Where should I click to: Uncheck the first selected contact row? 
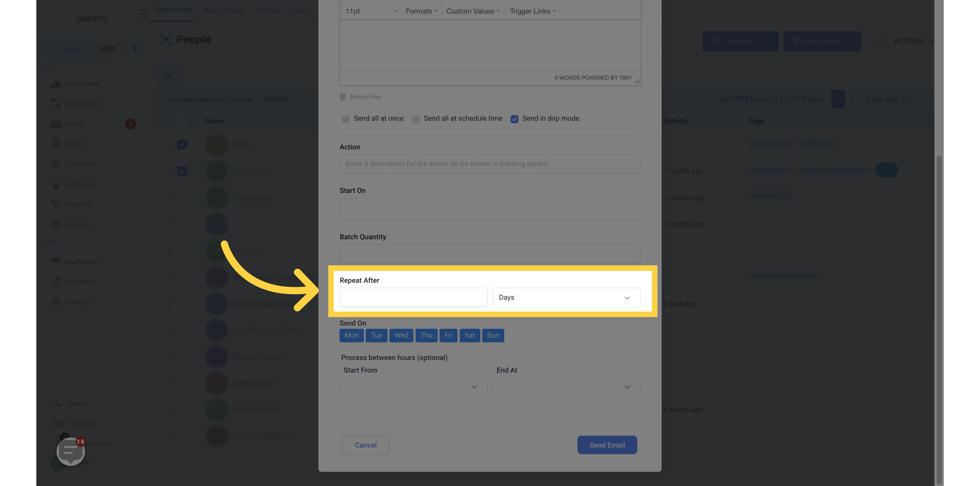point(182,145)
